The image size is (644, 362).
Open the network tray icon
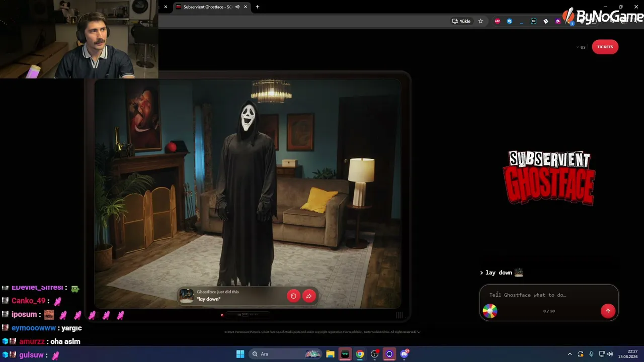coord(602,354)
